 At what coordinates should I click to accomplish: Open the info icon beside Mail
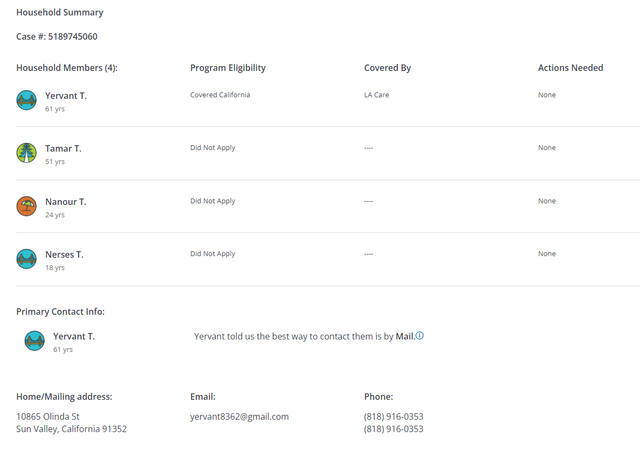(x=420, y=336)
